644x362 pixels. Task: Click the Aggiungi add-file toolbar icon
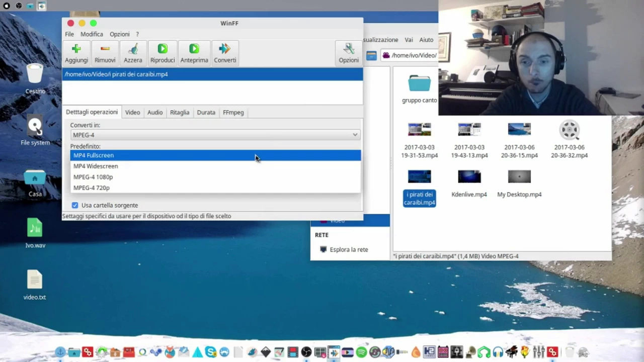pyautogui.click(x=76, y=49)
